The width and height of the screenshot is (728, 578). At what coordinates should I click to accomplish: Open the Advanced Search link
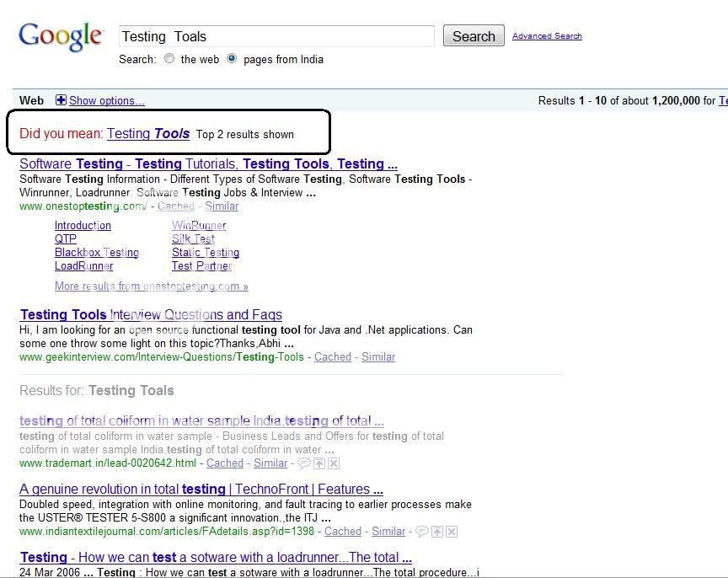point(547,36)
